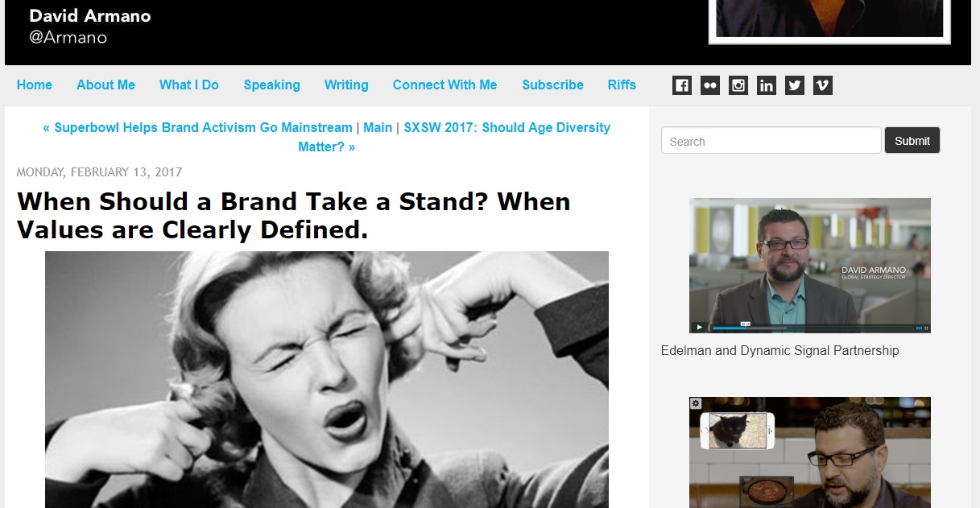Click the Edelman and Dynamic Signal Partnership caption
This screenshot has height=508, width=980.
point(779,350)
